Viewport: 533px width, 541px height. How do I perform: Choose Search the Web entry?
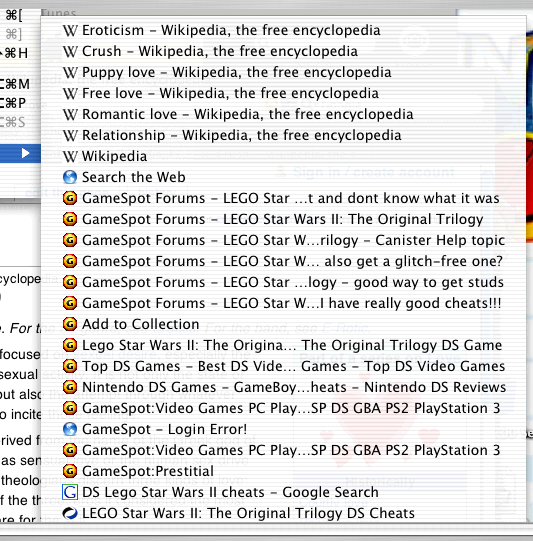tap(284, 177)
